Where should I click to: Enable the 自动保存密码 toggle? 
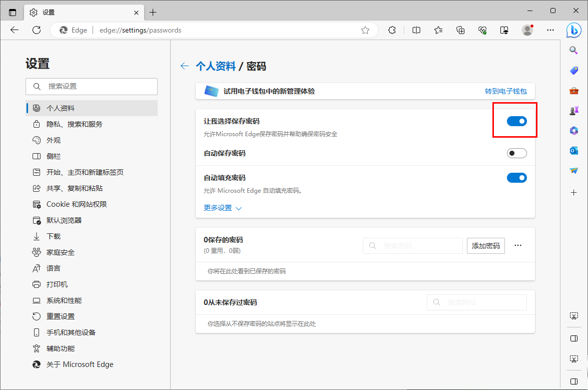pyautogui.click(x=517, y=153)
